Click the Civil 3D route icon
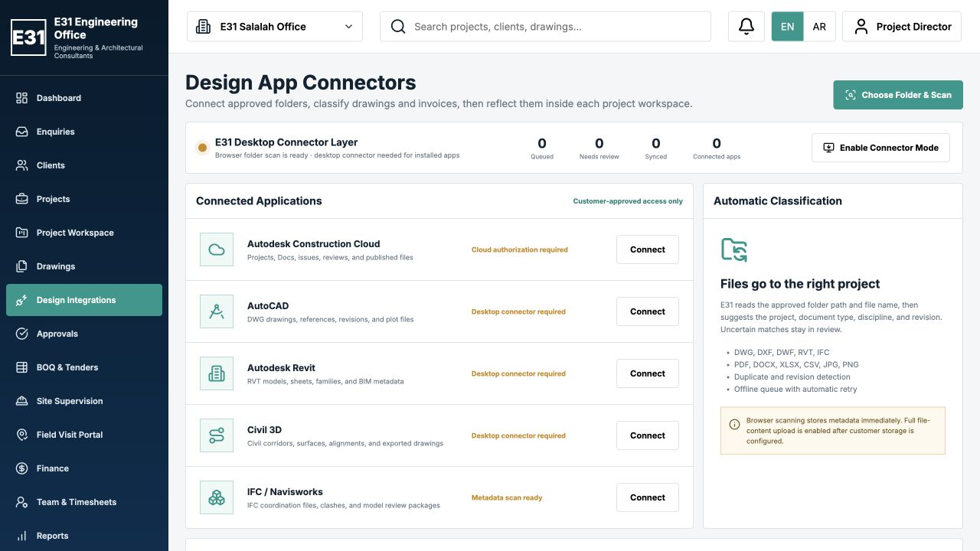 217,435
